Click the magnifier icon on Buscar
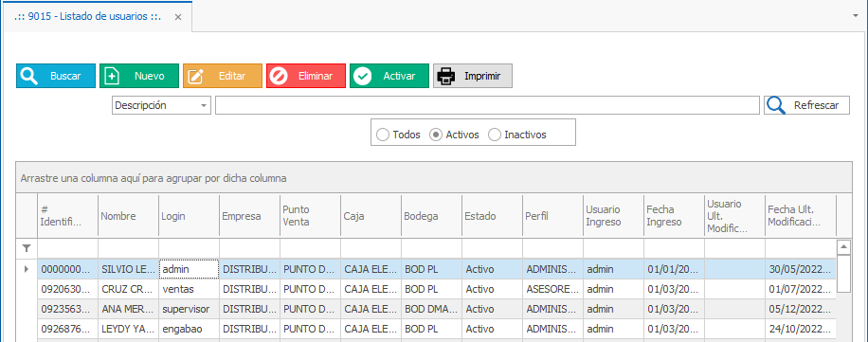 (28, 76)
